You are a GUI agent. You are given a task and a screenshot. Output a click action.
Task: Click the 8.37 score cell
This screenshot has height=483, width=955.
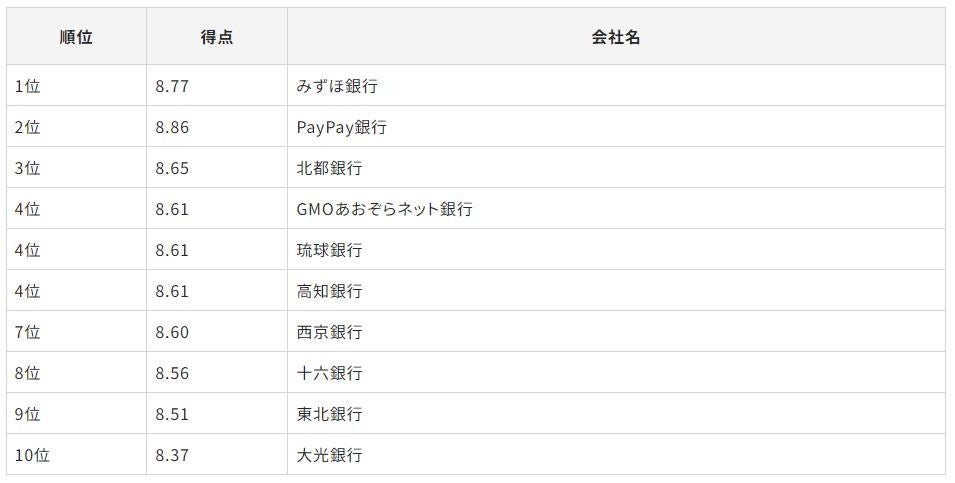(x=172, y=455)
